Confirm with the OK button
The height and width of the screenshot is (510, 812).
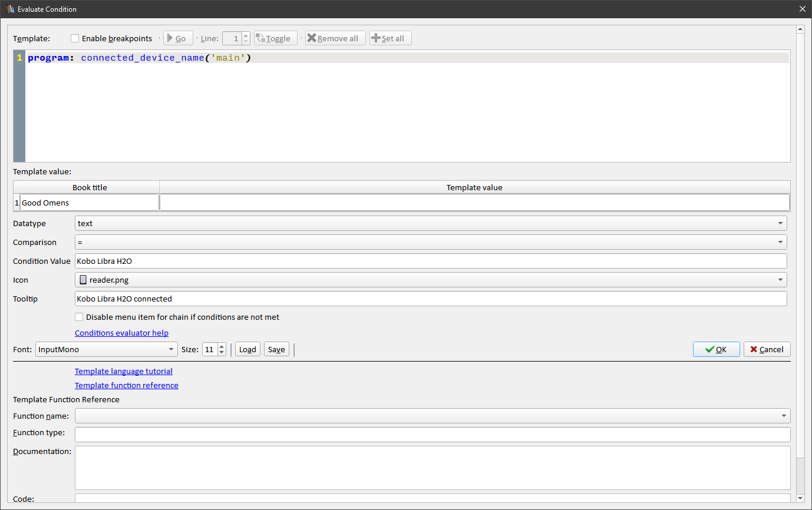click(x=716, y=349)
